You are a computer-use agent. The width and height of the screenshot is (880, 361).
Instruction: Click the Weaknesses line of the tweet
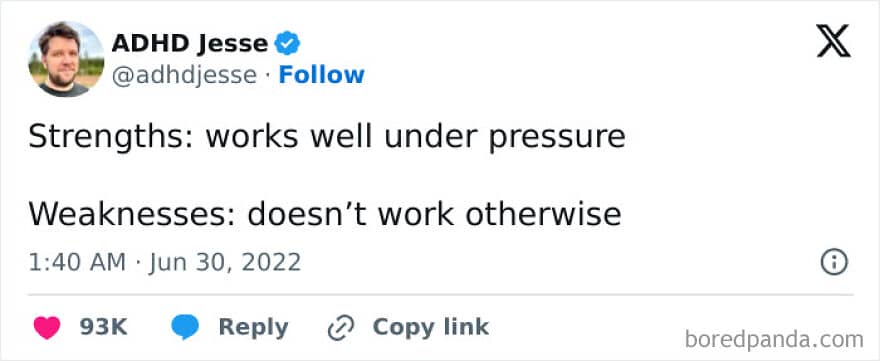pos(325,214)
